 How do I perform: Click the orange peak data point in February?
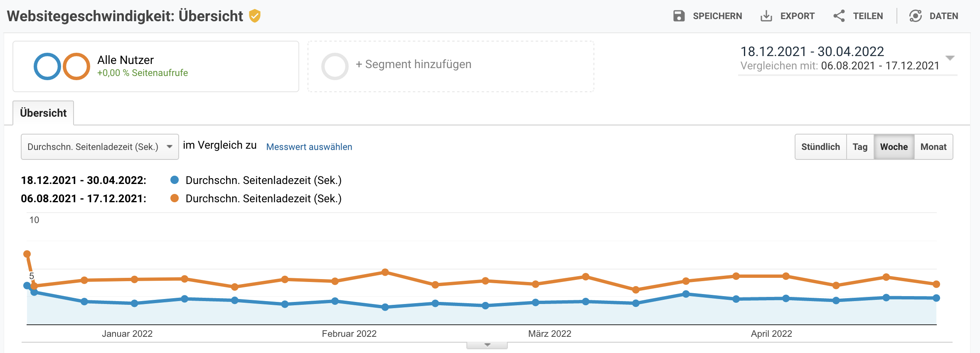(385, 272)
